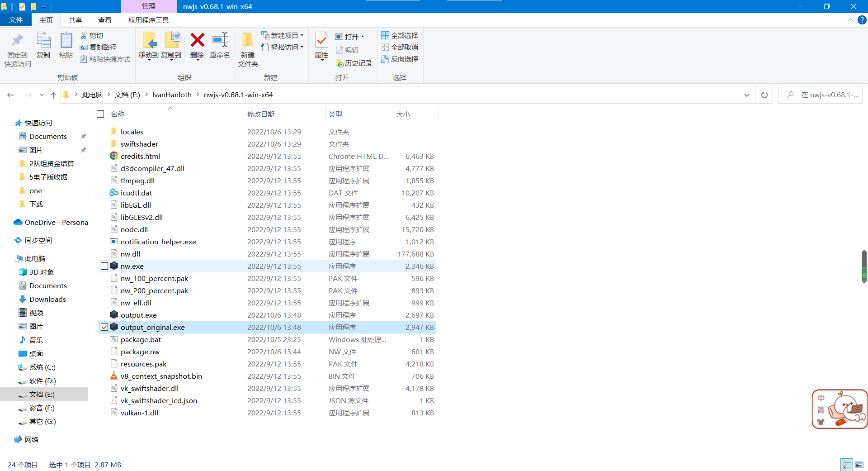Screen dimensions: 868x471
Task: Toggle the select-all checkbox in header
Action: pyautogui.click(x=100, y=114)
